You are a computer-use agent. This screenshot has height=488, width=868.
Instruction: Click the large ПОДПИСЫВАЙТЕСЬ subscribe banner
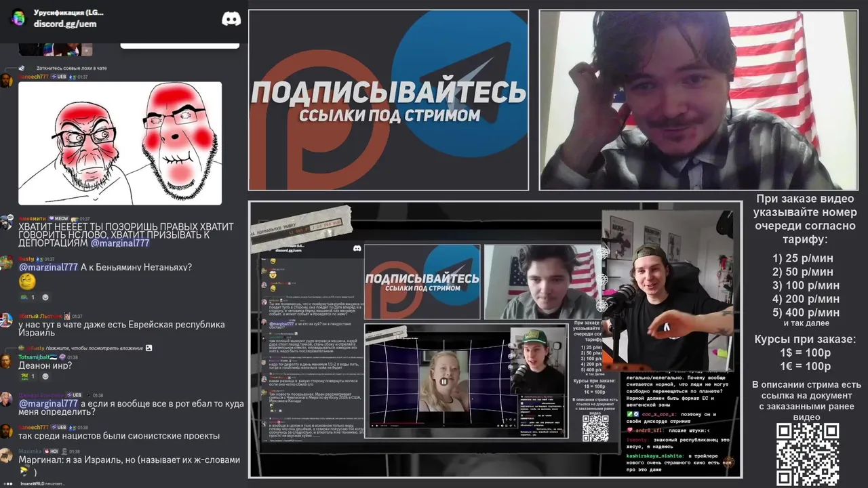point(389,100)
